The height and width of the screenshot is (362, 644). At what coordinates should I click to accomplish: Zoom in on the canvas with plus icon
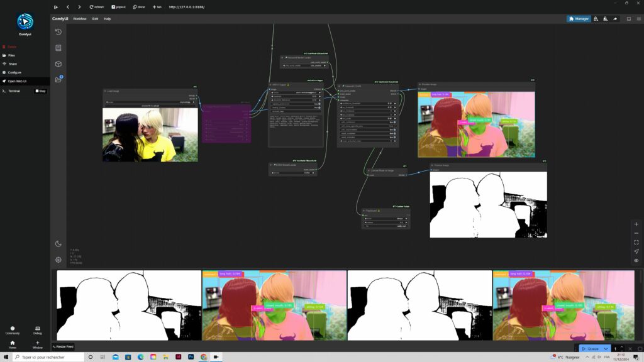[636, 224]
